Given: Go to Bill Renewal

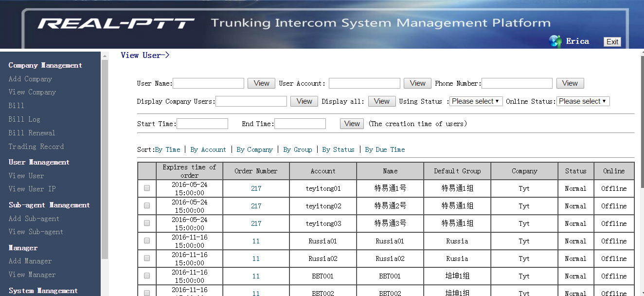Looking at the screenshot, I should coord(32,133).
